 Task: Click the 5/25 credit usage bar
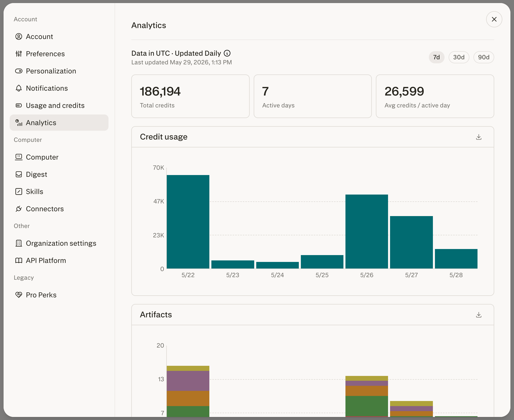point(322,262)
